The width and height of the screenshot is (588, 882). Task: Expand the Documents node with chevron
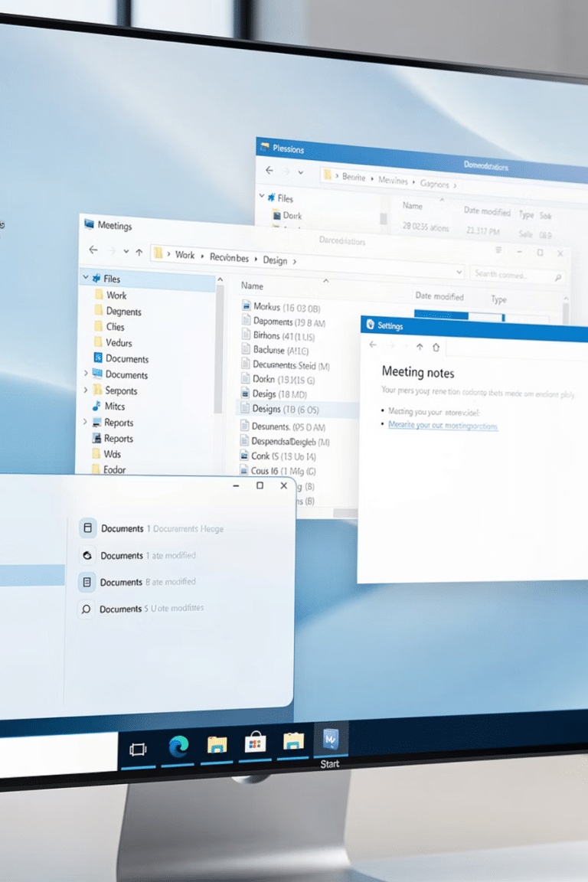[86, 374]
